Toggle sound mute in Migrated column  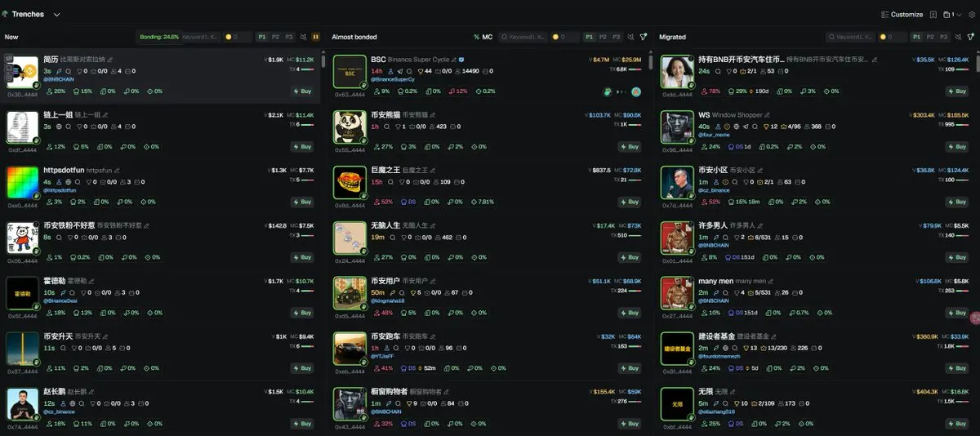click(958, 37)
